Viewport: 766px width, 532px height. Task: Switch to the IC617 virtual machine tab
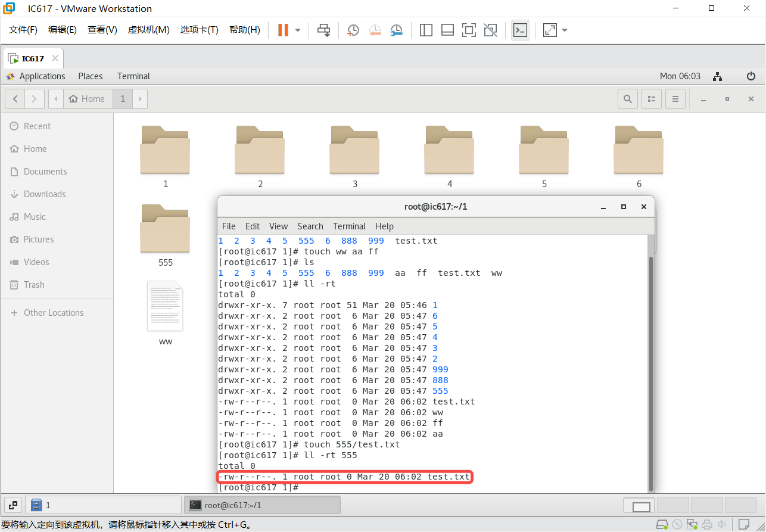pyautogui.click(x=33, y=58)
